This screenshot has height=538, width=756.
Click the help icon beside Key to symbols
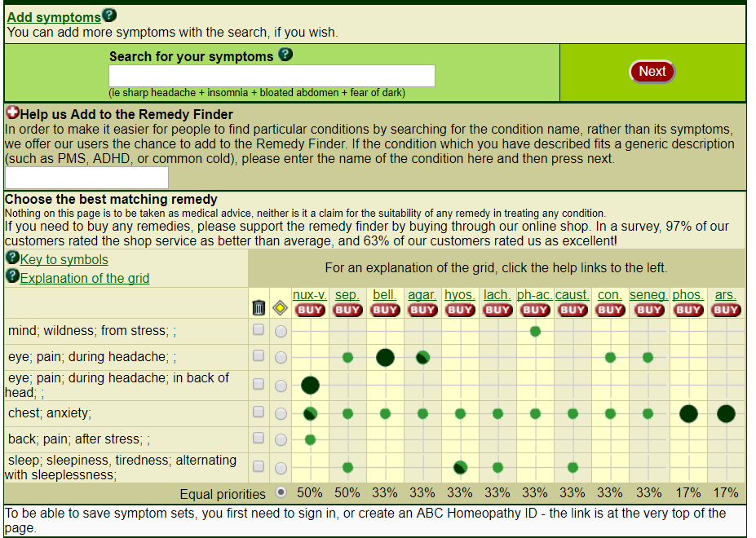click(x=12, y=258)
